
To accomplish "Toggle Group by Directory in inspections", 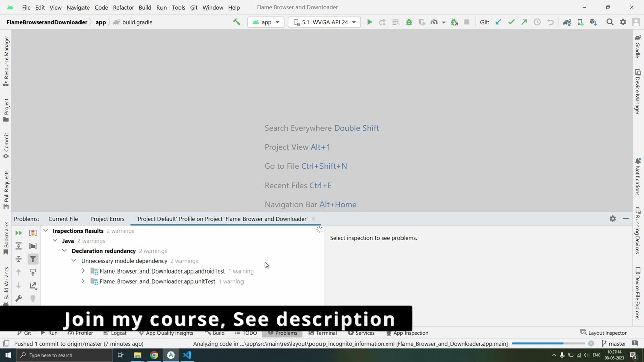I will 33,246.
